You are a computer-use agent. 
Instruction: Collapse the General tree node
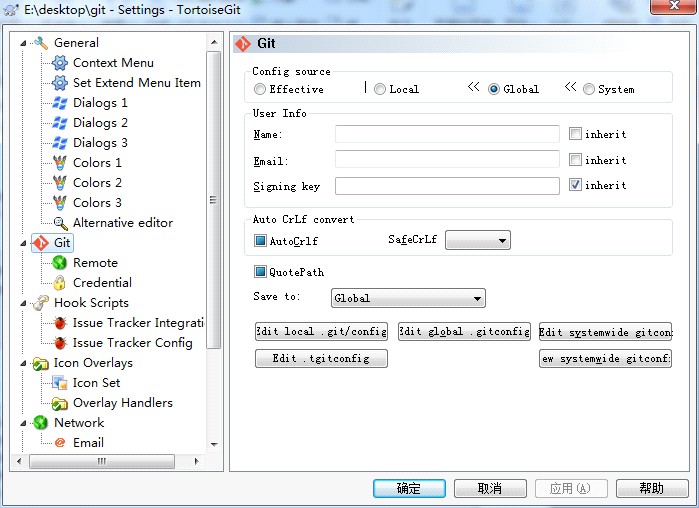tap(23, 43)
